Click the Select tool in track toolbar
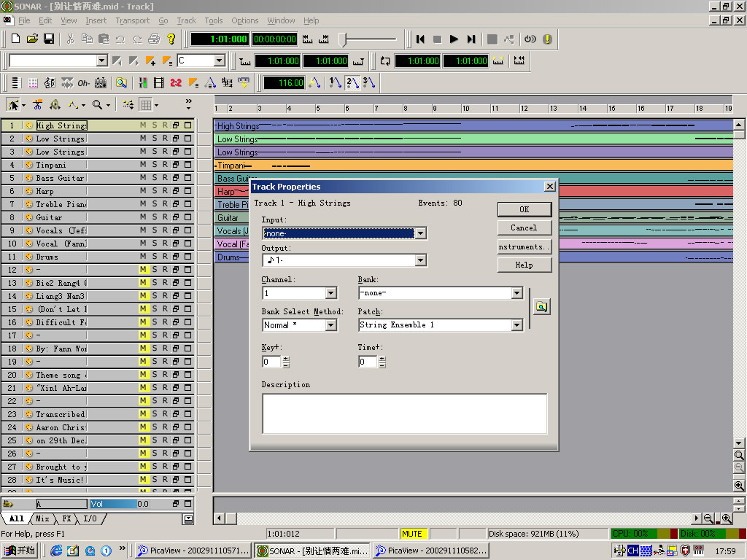Screen dimensions: 747x560 [x=13, y=104]
